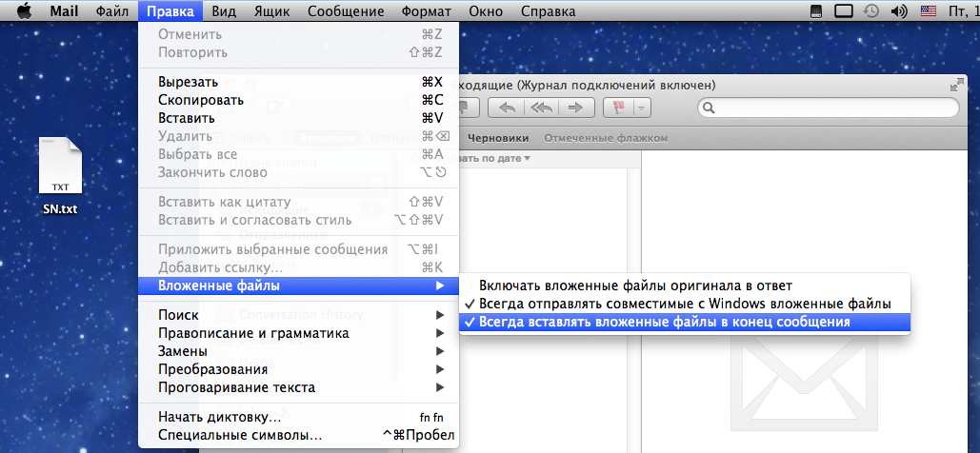This screenshot has height=453, width=980.
Task: Toggle including original attachments in reply
Action: click(x=685, y=286)
